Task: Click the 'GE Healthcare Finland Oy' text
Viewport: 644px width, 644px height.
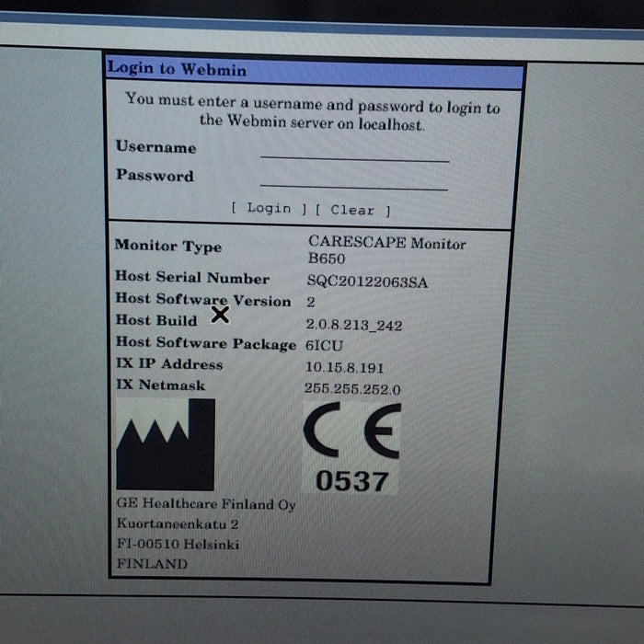Action: [x=206, y=504]
